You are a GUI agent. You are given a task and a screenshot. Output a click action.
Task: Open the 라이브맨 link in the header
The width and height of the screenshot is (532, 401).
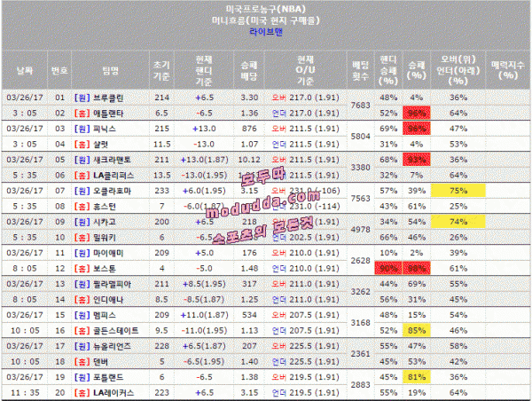pyautogui.click(x=266, y=32)
